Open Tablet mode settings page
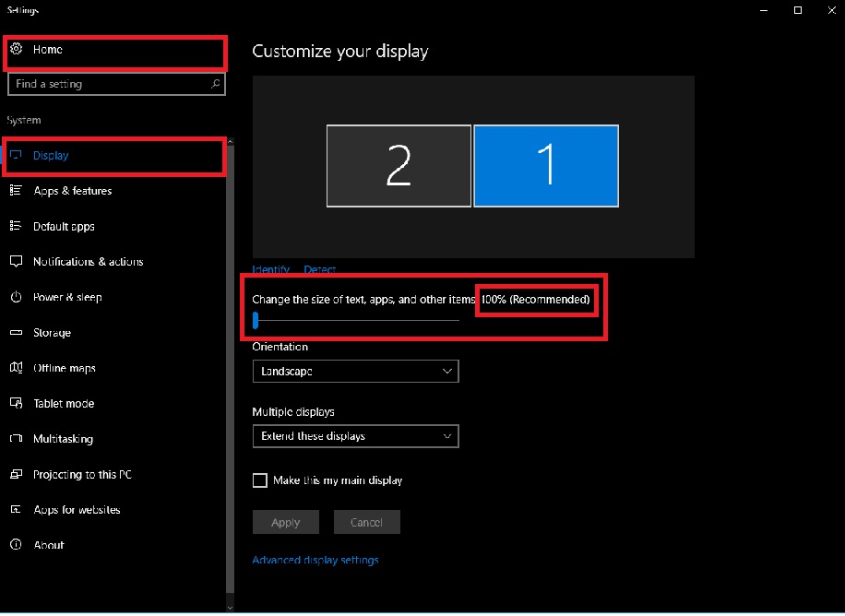Viewport: 845px width, 616px height. pyautogui.click(x=64, y=404)
